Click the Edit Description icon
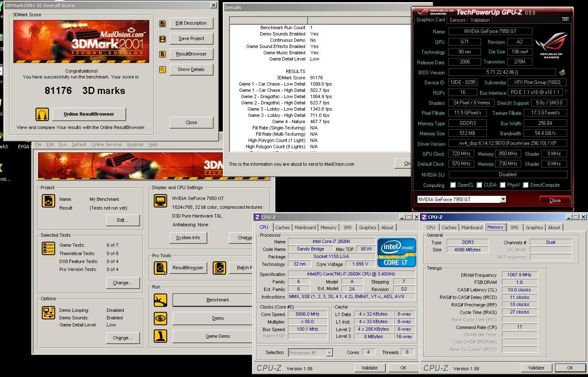588x377 pixels. coord(163,24)
